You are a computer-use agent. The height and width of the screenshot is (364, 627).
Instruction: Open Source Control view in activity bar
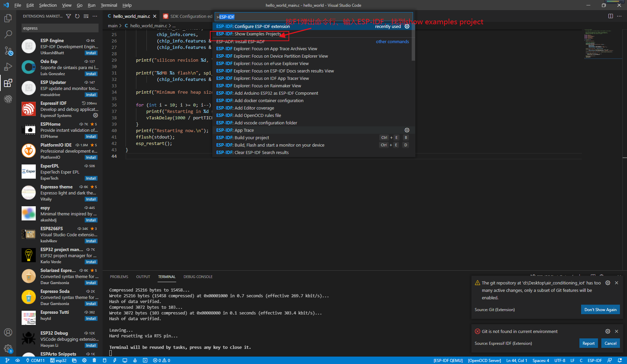click(8, 51)
